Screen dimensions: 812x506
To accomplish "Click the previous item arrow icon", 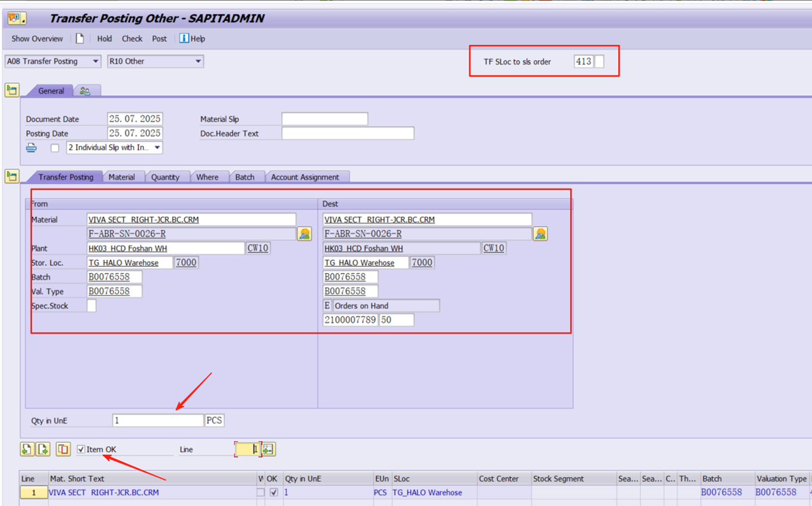I will tap(27, 450).
